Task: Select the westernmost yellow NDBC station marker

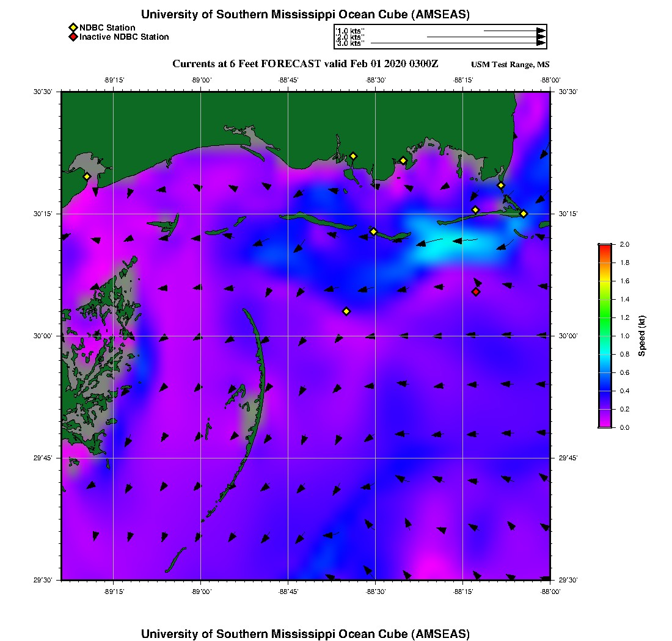Action: point(87,176)
